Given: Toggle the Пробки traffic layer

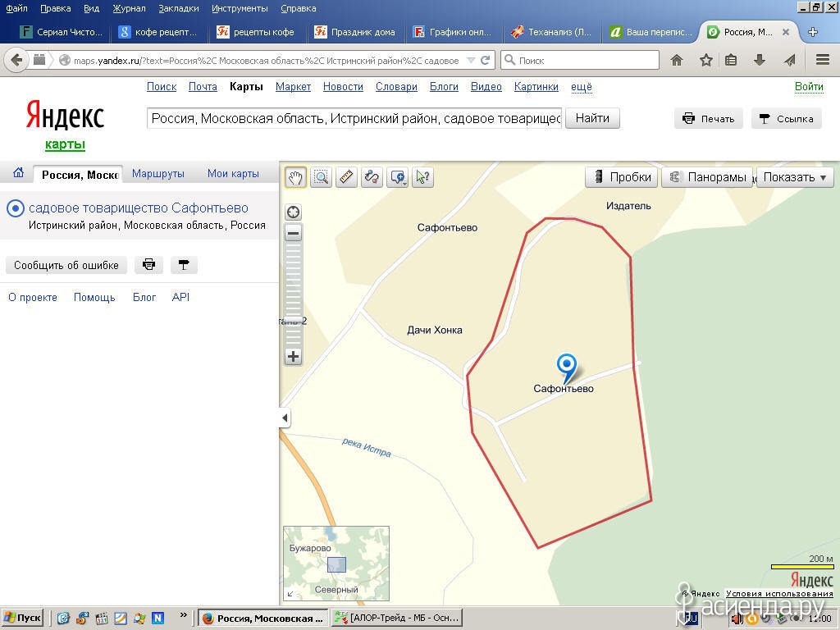Looking at the screenshot, I should click(x=621, y=177).
